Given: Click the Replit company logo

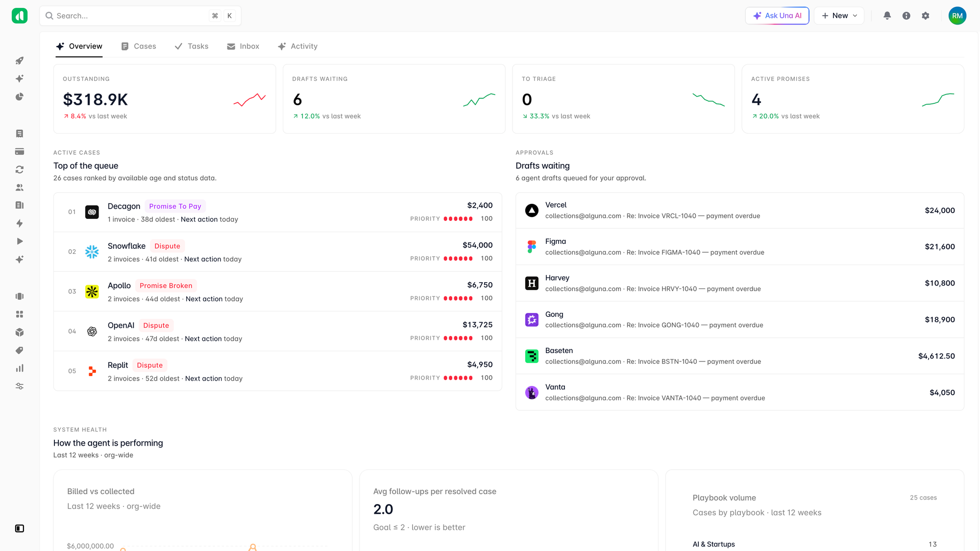Looking at the screenshot, I should pyautogui.click(x=92, y=371).
